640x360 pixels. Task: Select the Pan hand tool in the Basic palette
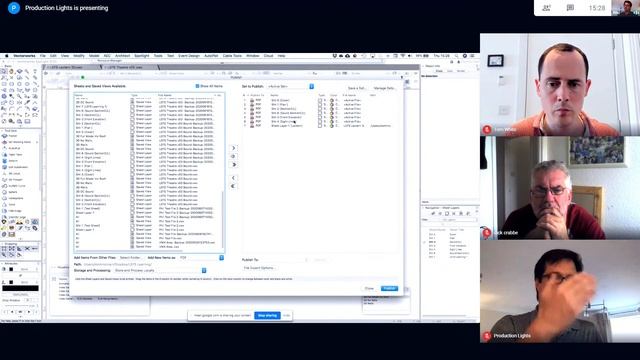point(12,71)
